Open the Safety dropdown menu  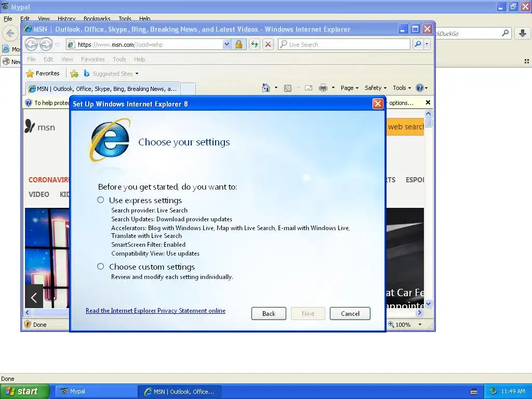375,88
